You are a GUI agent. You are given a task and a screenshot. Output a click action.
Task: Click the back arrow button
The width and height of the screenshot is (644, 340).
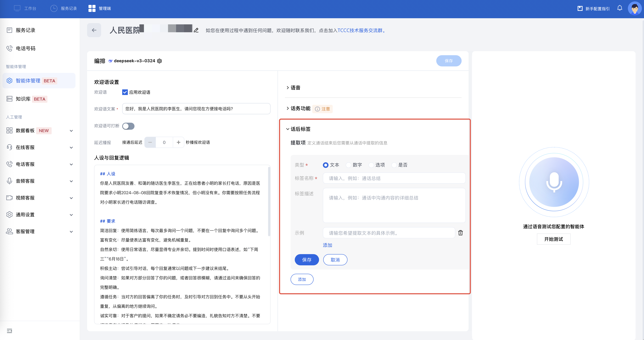pos(94,30)
